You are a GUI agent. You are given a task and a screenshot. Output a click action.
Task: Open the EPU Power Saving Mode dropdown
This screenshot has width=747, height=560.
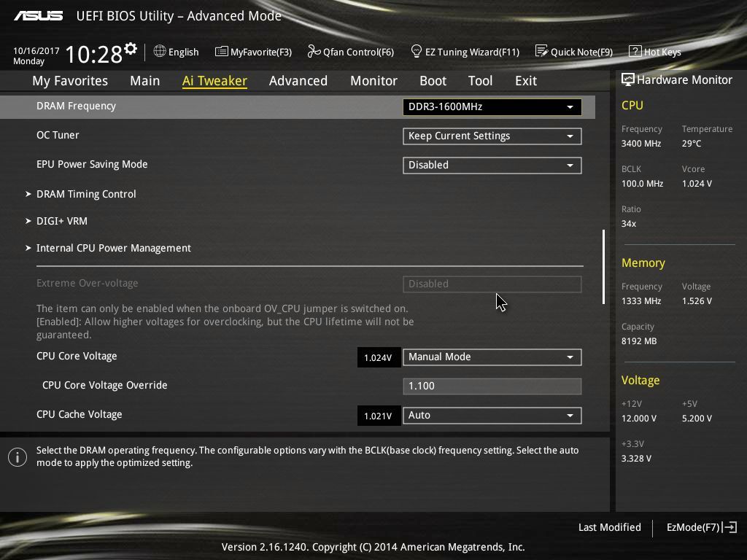(x=492, y=165)
